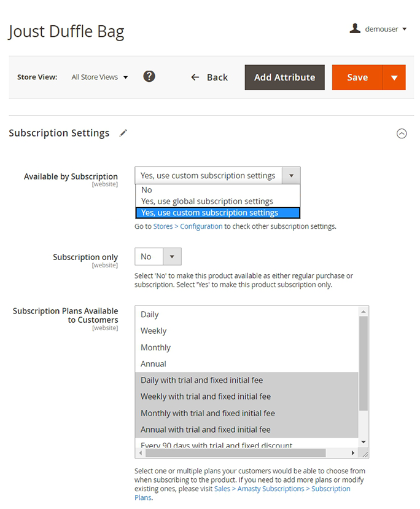The image size is (420, 509).
Task: Click the orange Save button
Action: tap(357, 77)
